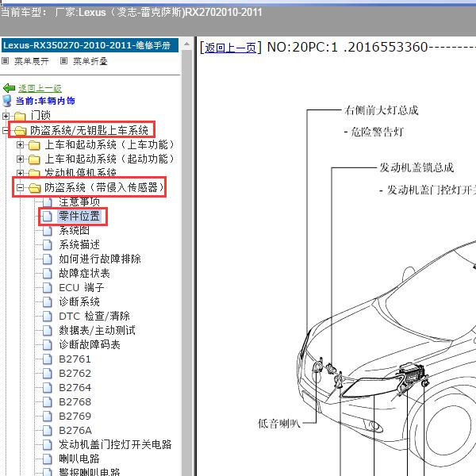Open the DTC 检查/清除 page
Image resolution: width=476 pixels, height=476 pixels.
point(94,316)
